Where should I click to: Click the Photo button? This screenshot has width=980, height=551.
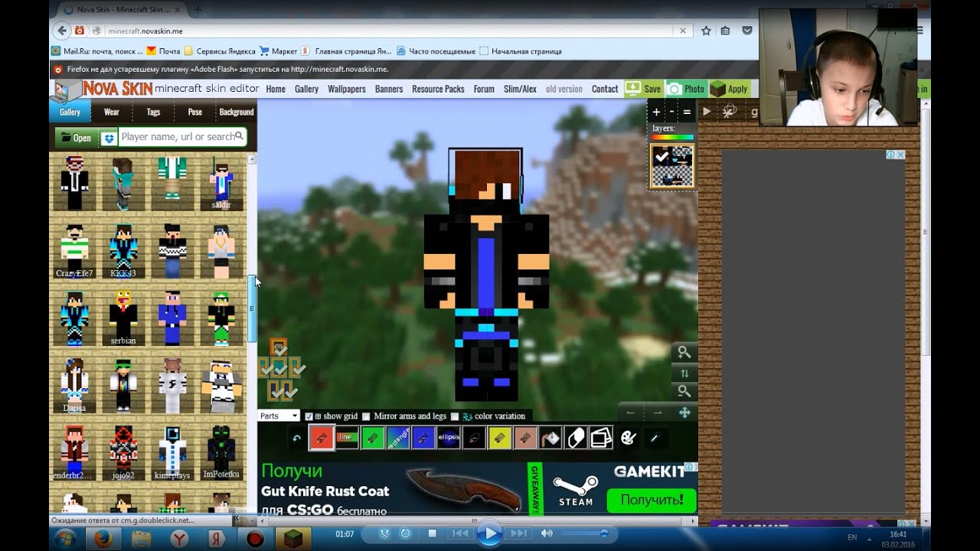click(x=686, y=89)
